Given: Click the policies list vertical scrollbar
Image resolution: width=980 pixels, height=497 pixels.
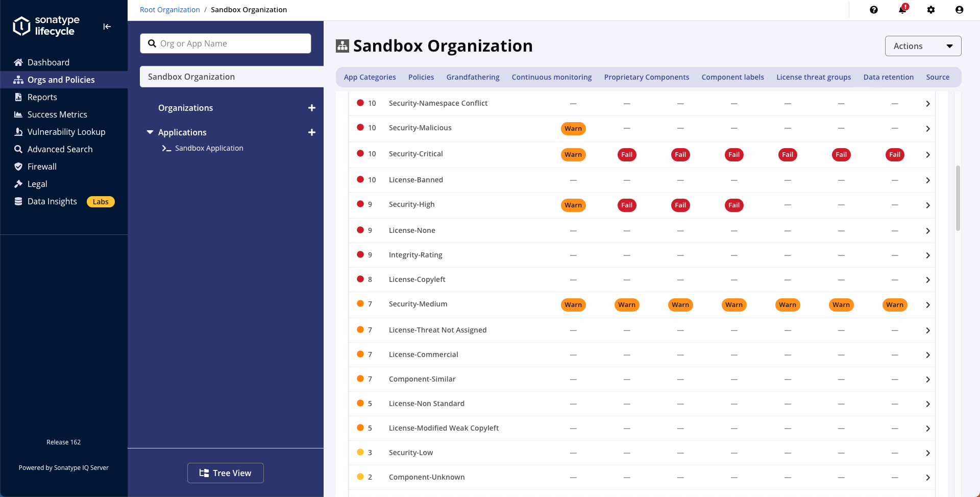Looking at the screenshot, I should (958, 198).
